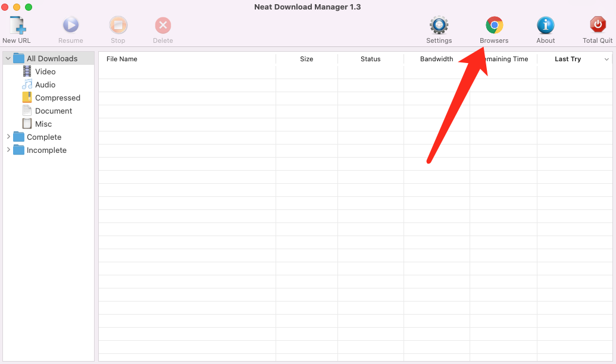This screenshot has height=364, width=616.
Task: Click the New URL label text
Action: [x=17, y=40]
